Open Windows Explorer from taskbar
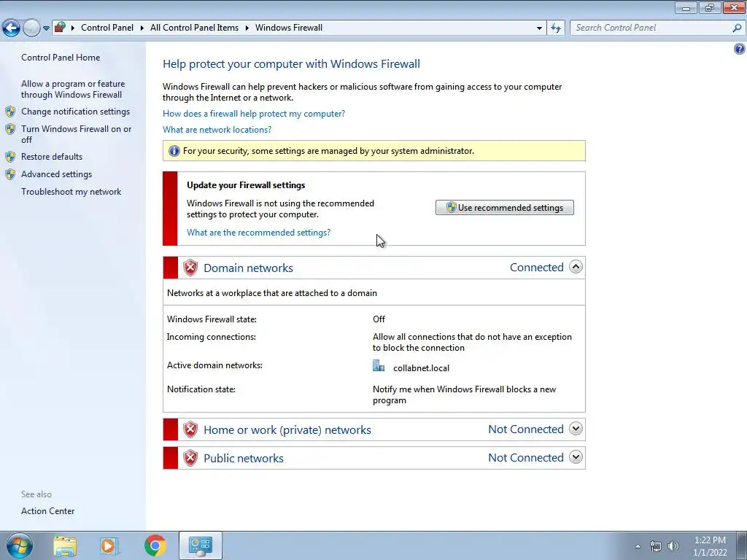Screen dimensions: 747x560 point(65,545)
